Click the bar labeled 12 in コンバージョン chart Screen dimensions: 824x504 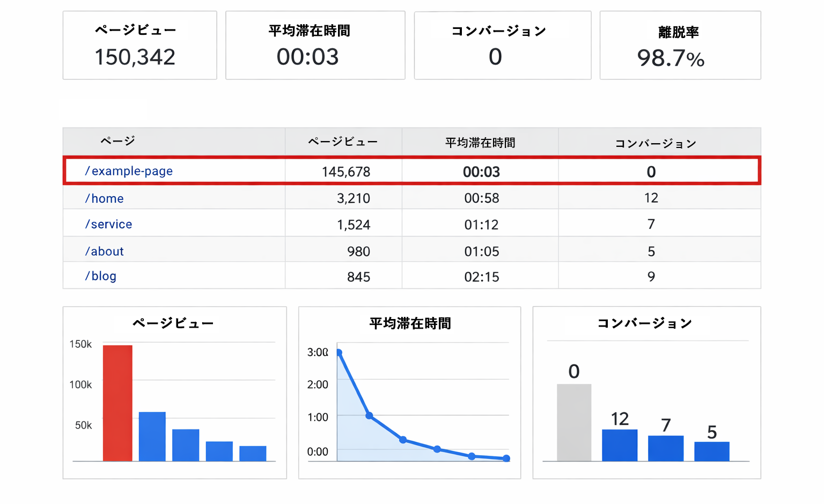[620, 445]
